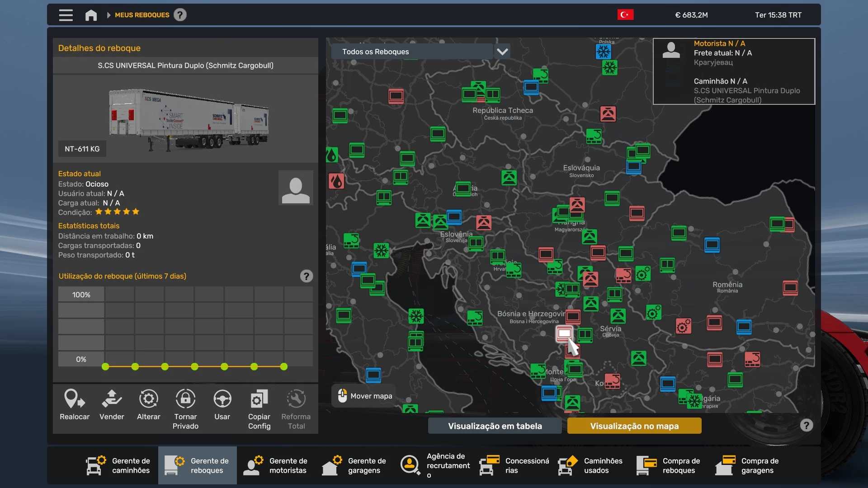Image resolution: width=868 pixels, height=488 pixels.
Task: Select Visualização no mapa view
Action: pyautogui.click(x=634, y=426)
